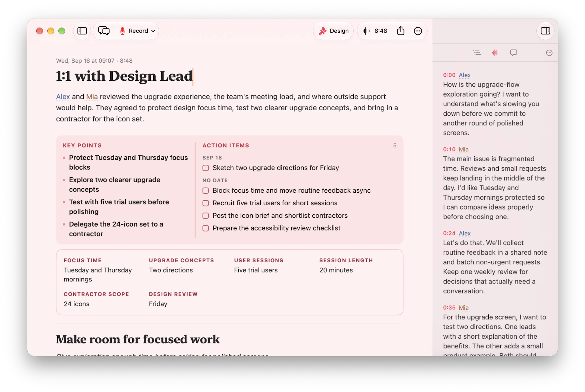Check 'Post the icon brief and shortlist contractors'

[x=206, y=215]
